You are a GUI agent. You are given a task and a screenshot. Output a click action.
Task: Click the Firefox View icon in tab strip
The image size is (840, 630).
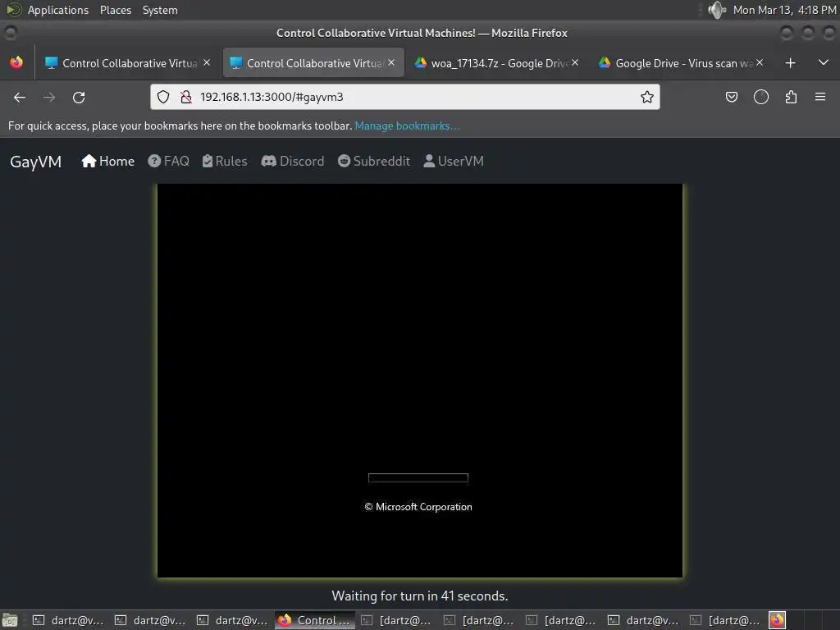tap(16, 62)
